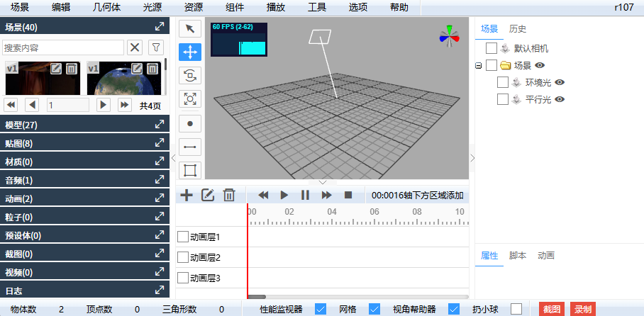This screenshot has height=316, width=644.
Task: Switch to the 历史 tab
Action: point(518,29)
